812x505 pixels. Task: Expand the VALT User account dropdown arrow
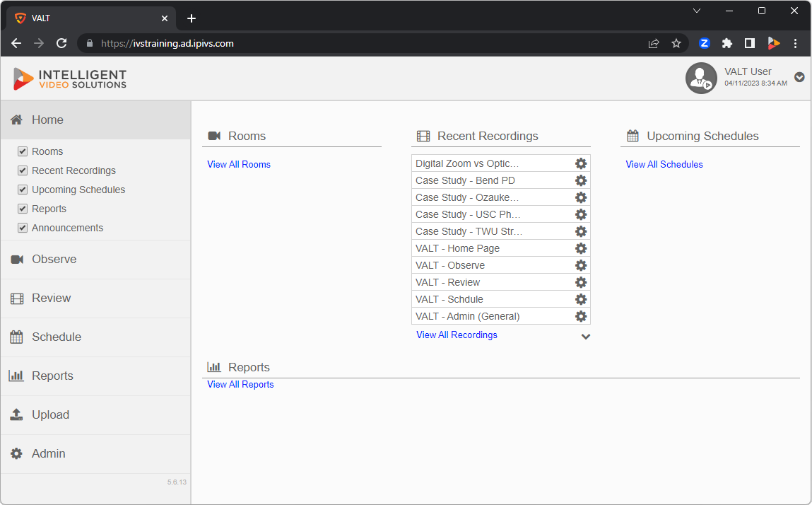(x=799, y=77)
